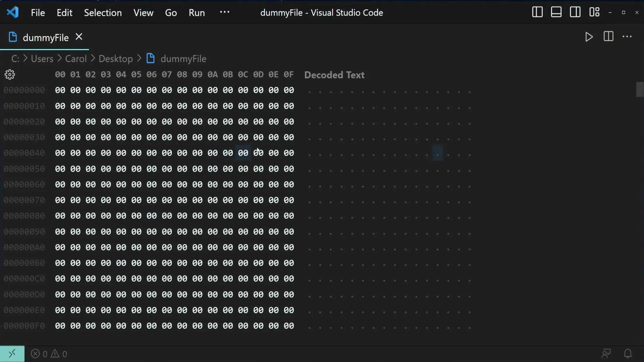644x362 pixels.
Task: Open the File menu
Action: [x=38, y=13]
